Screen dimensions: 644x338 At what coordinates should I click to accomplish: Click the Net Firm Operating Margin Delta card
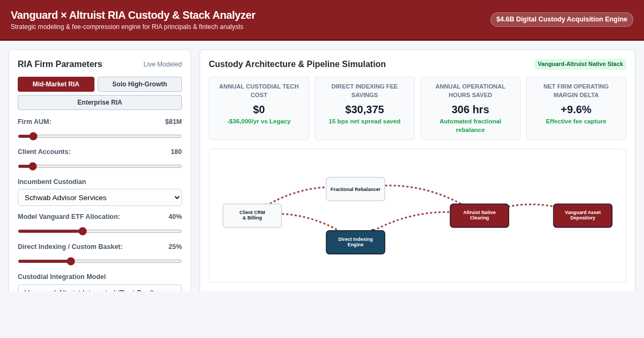[576, 108]
